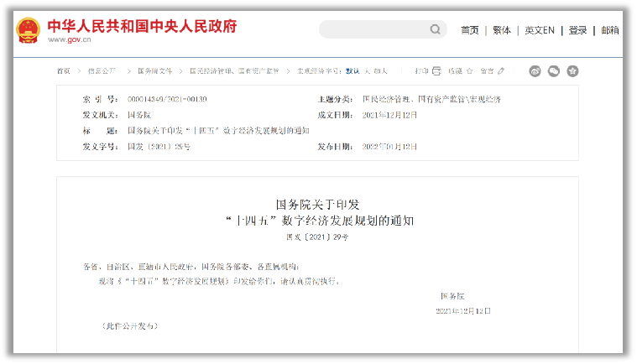Click the 收藏 favorite text
This screenshot has width=637, height=364.
[x=456, y=71]
